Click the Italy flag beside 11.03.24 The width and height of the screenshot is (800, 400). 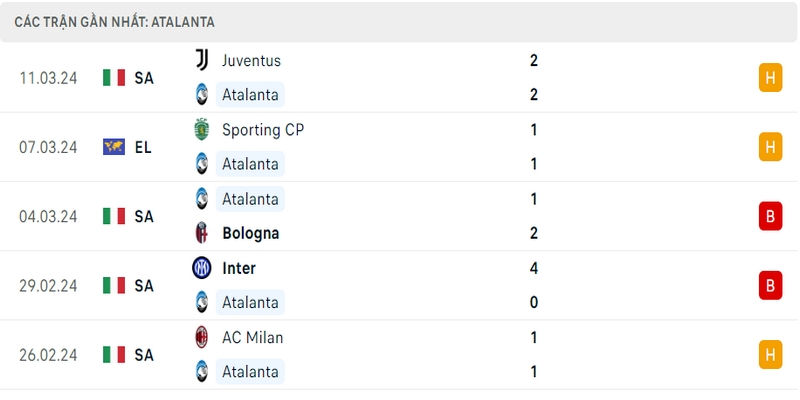(x=114, y=78)
